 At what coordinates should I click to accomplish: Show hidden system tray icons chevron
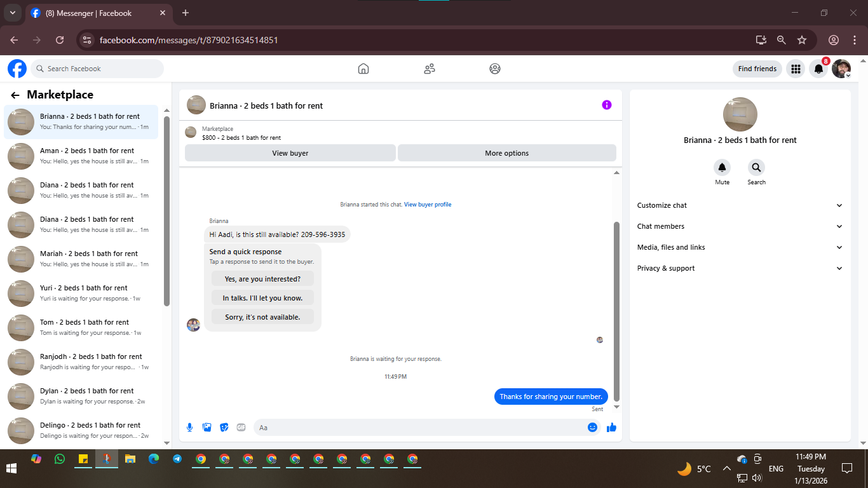[x=726, y=469]
